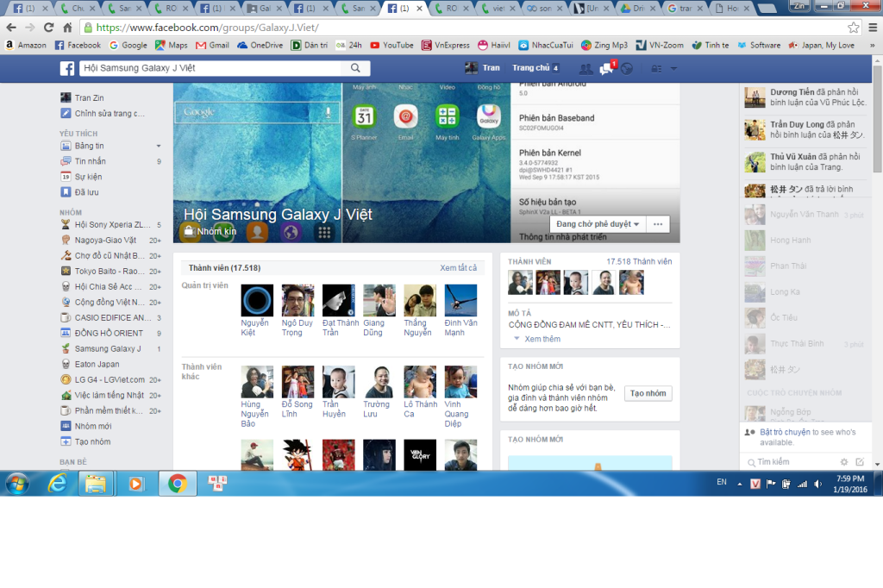Image resolution: width=883 pixels, height=588 pixels.
Task: Open the Đang chờ phê duyệt dropdown
Action: pyautogui.click(x=598, y=224)
